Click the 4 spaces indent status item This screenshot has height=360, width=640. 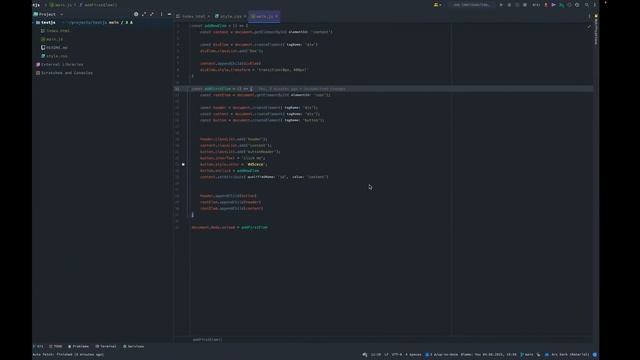[x=413, y=354]
